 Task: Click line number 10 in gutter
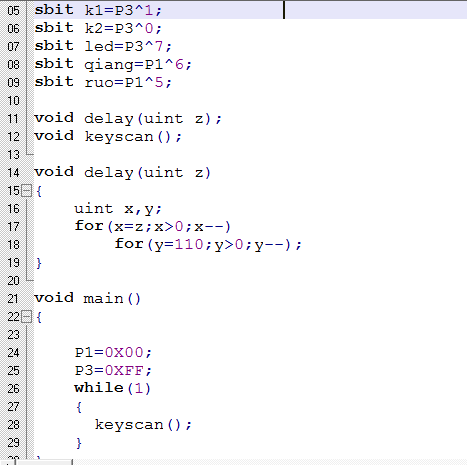[13, 101]
